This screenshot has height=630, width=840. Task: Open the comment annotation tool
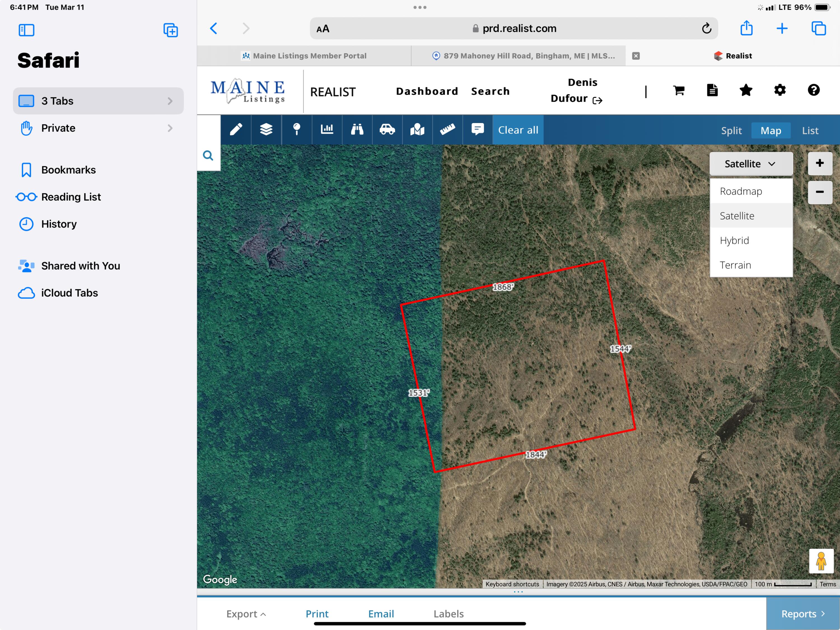coord(477,129)
